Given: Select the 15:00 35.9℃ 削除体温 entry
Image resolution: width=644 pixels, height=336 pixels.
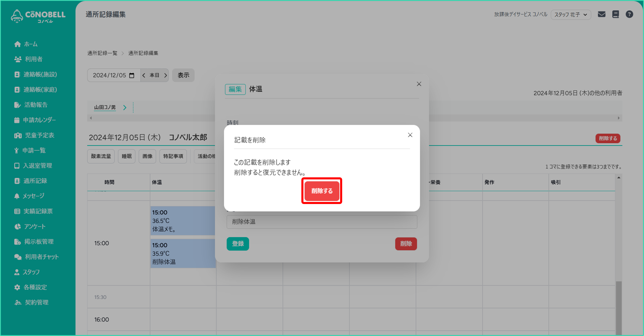Looking at the screenshot, I should pyautogui.click(x=183, y=253).
